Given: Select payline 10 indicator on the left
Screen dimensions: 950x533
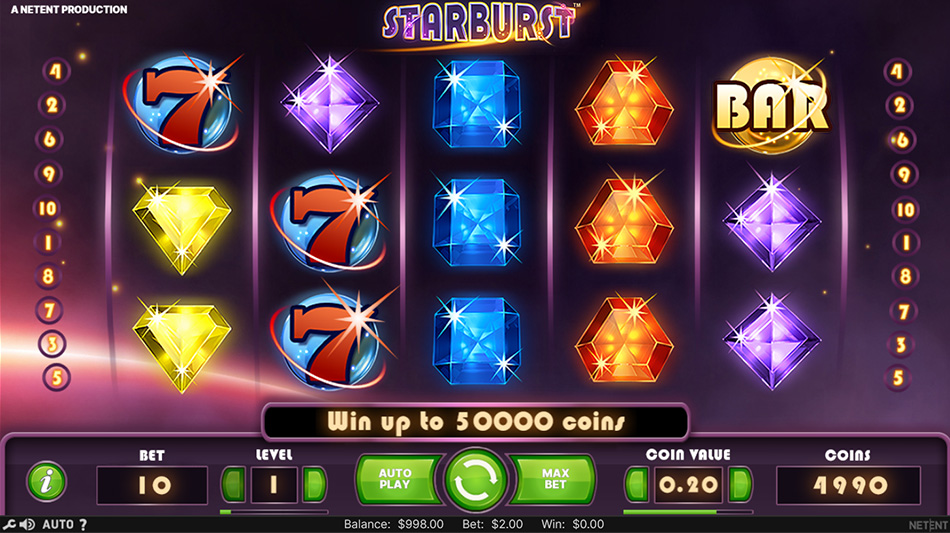Looking at the screenshot, I should click(47, 209).
